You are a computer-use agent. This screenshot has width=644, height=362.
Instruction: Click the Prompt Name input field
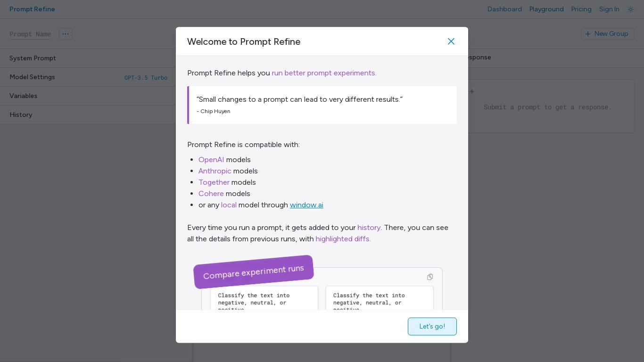pyautogui.click(x=30, y=34)
